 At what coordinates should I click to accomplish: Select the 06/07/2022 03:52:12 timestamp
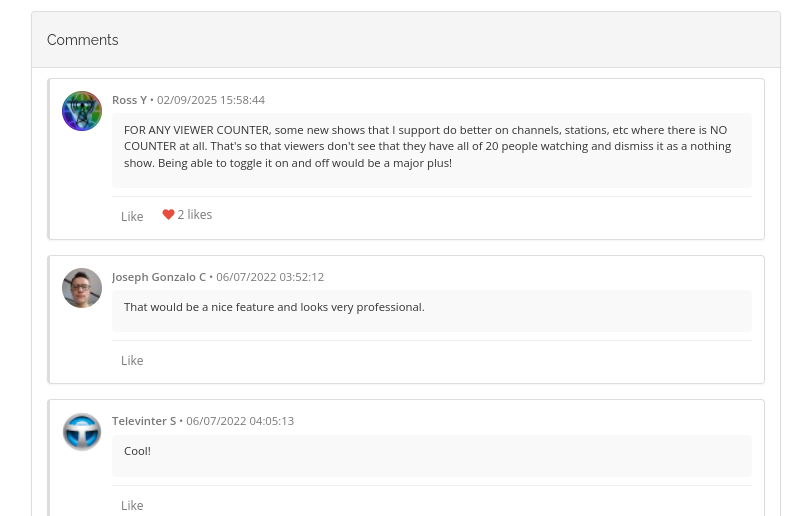pyautogui.click(x=270, y=277)
